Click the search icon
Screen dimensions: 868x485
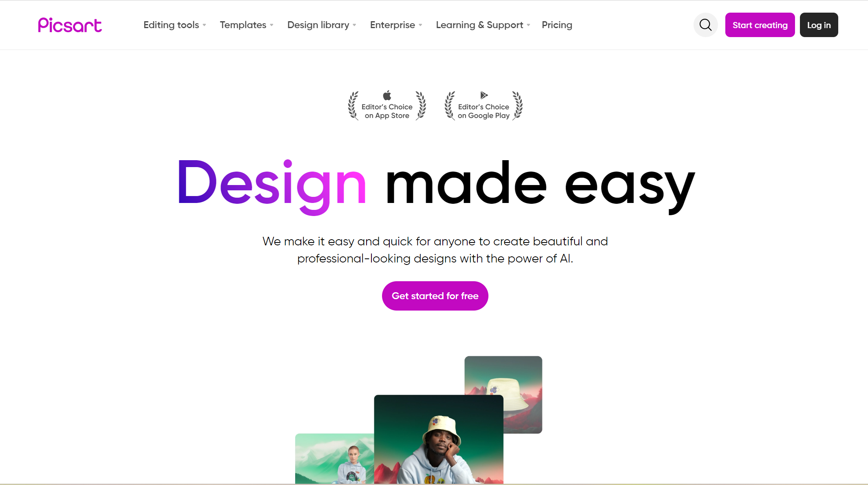[x=706, y=25]
